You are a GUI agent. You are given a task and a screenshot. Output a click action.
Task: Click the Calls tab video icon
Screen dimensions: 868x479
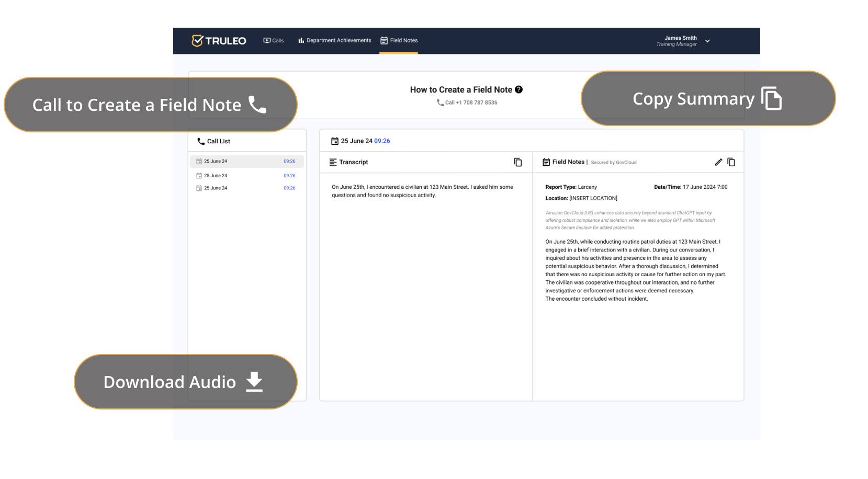(x=267, y=40)
